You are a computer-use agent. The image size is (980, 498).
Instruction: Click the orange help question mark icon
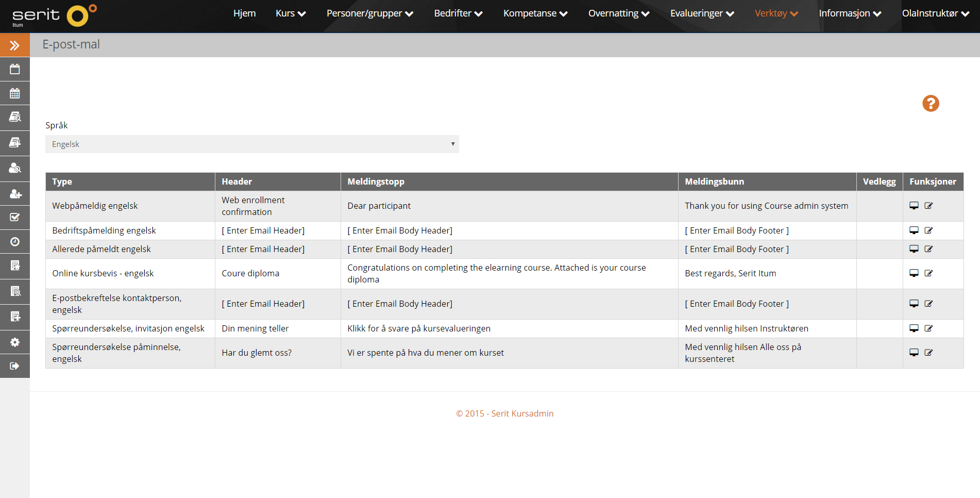click(931, 104)
